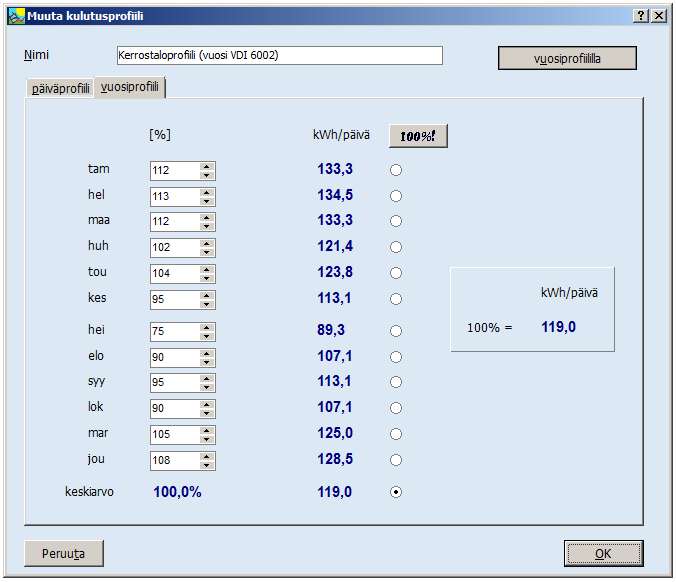Increase the mar percentage with up arrow
676x582 pixels.
tap(207, 431)
